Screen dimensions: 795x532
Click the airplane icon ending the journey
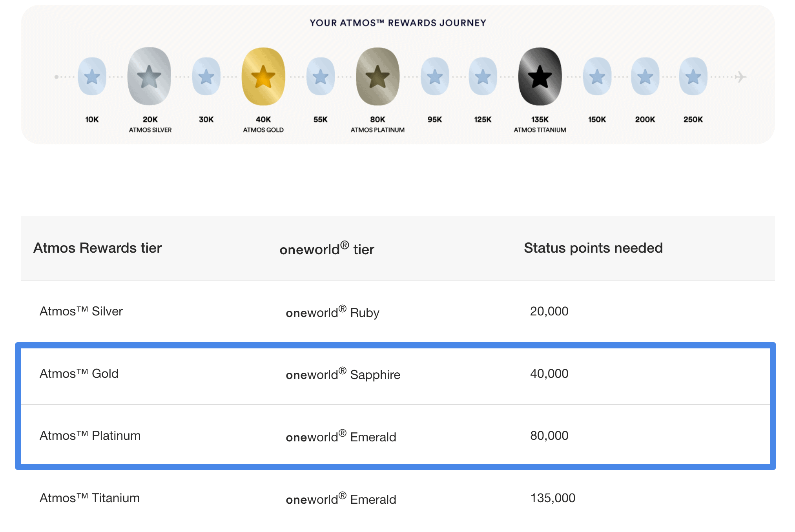point(740,77)
